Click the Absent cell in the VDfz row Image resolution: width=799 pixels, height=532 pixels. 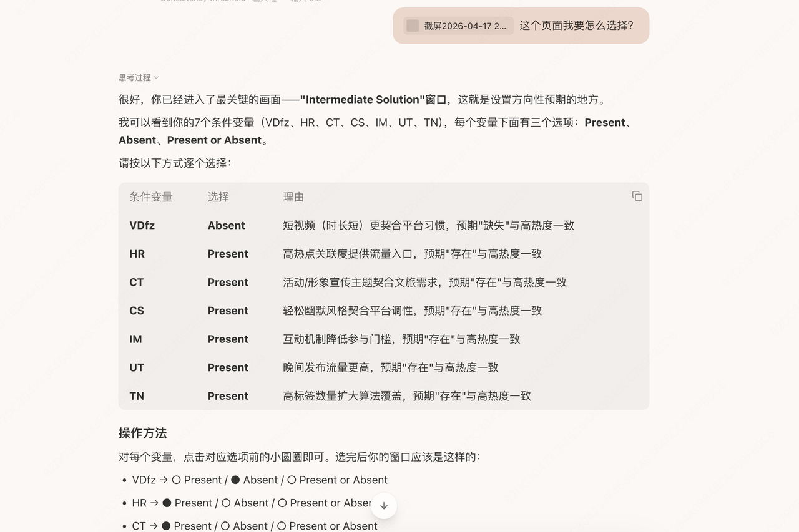coord(227,225)
